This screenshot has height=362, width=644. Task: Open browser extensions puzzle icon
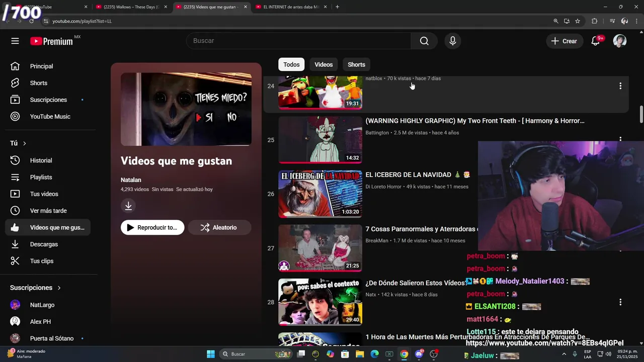[595, 21]
